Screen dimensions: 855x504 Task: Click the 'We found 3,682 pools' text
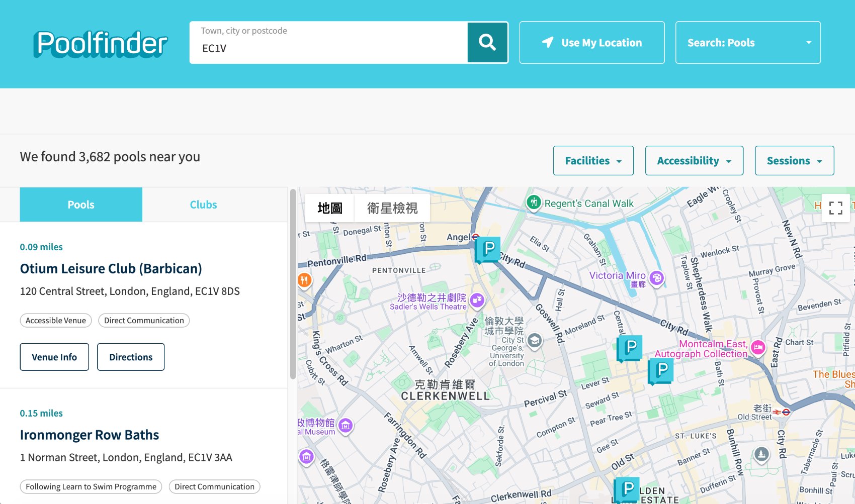click(110, 157)
